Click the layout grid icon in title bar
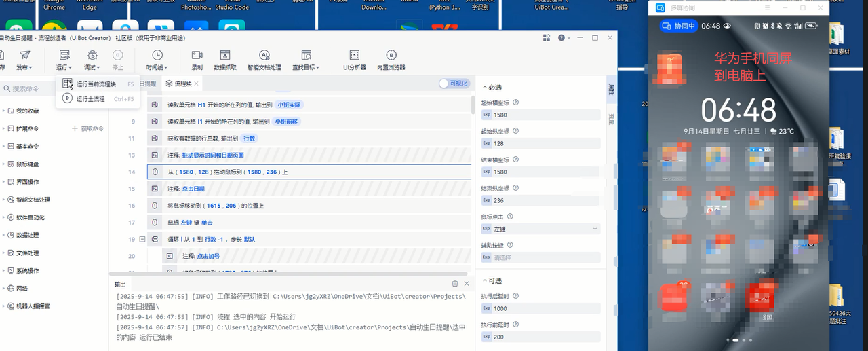Screen dimensions: 868x351 (x=545, y=38)
